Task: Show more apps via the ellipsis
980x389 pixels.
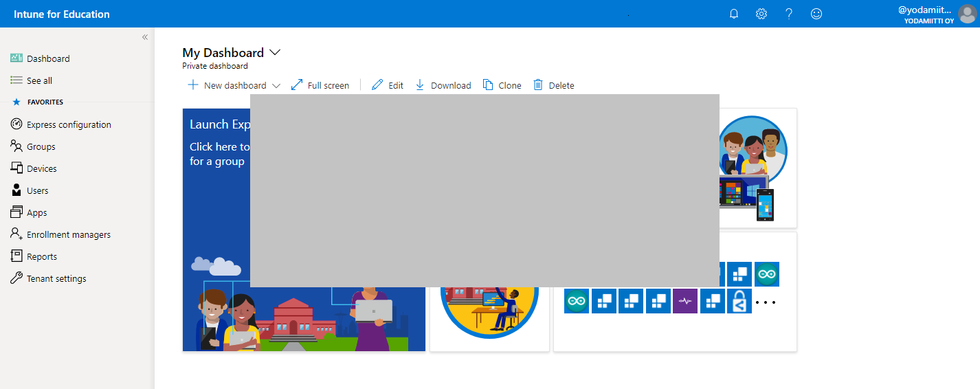Action: [x=766, y=302]
